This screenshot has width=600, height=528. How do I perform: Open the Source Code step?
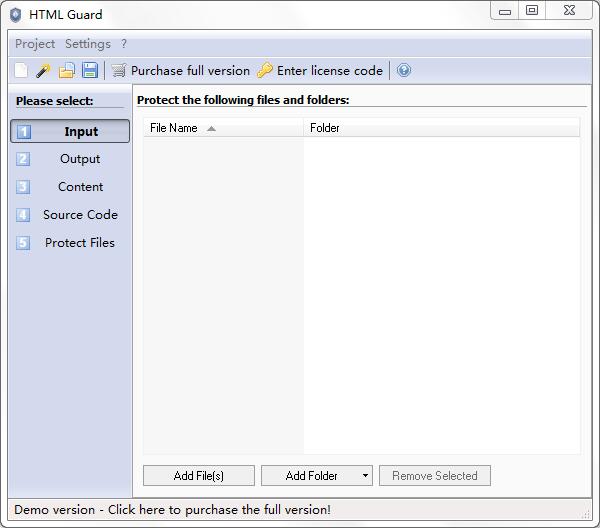tap(70, 215)
